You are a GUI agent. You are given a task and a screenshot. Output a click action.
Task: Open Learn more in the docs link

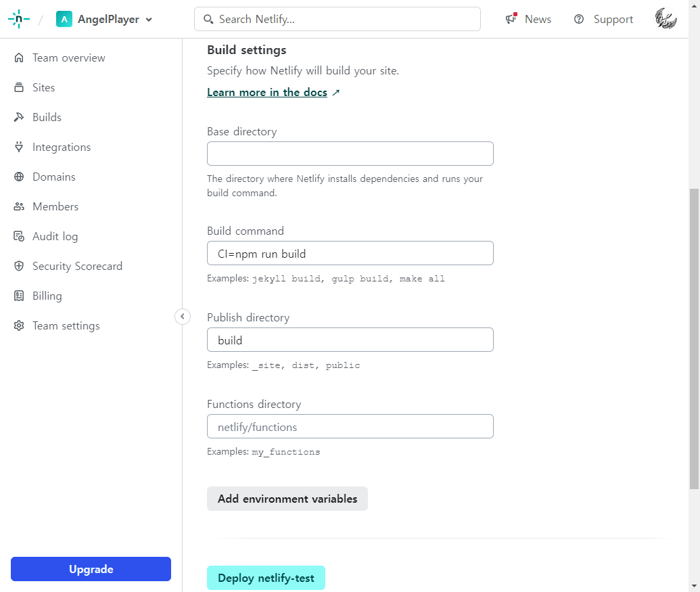click(x=267, y=93)
